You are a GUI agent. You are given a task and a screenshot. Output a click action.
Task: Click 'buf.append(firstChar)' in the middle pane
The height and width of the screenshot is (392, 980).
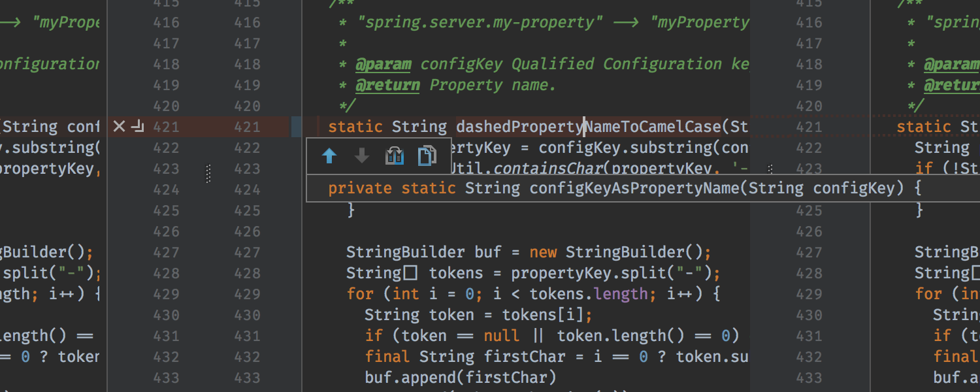(460, 378)
